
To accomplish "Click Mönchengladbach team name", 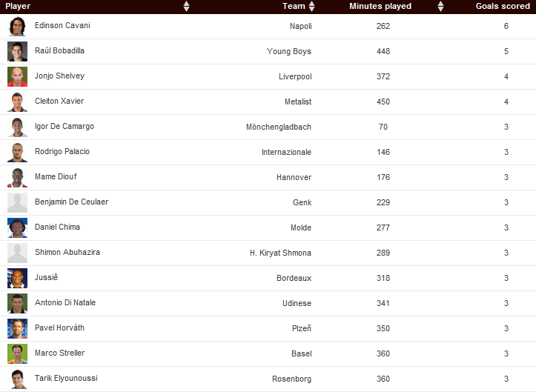I will (279, 127).
